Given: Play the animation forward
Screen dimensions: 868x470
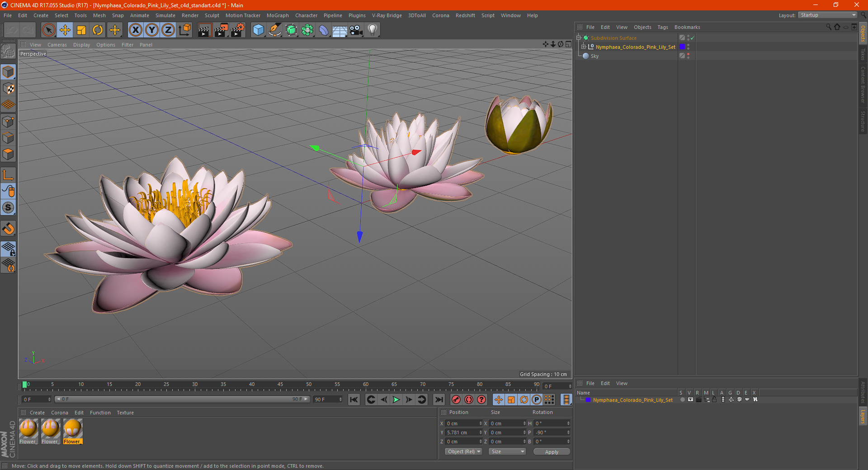Looking at the screenshot, I should click(x=396, y=399).
